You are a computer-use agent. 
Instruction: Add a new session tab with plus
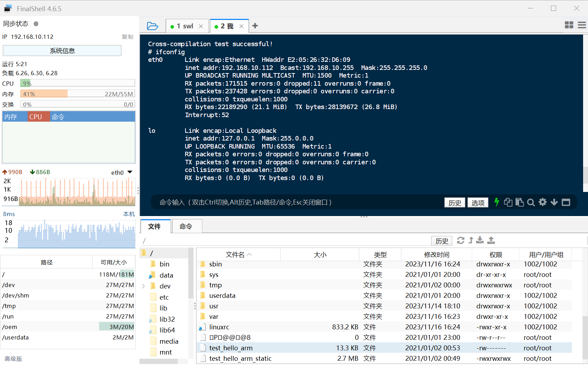tap(255, 26)
